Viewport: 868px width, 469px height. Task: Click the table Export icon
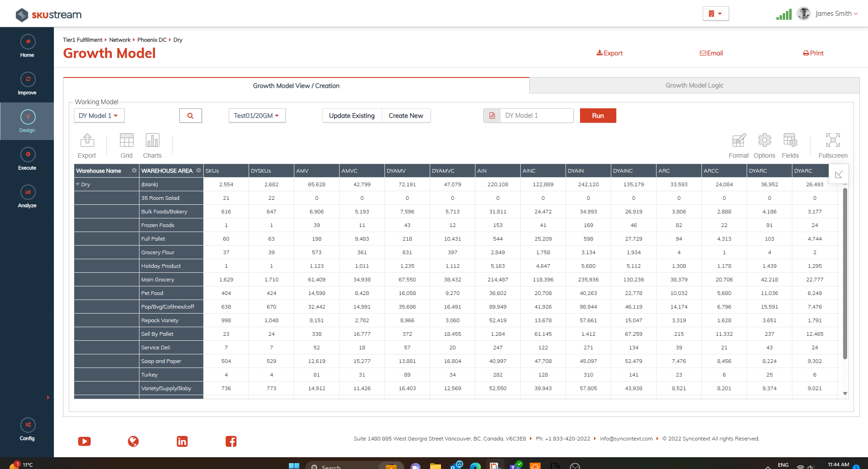coord(87,140)
